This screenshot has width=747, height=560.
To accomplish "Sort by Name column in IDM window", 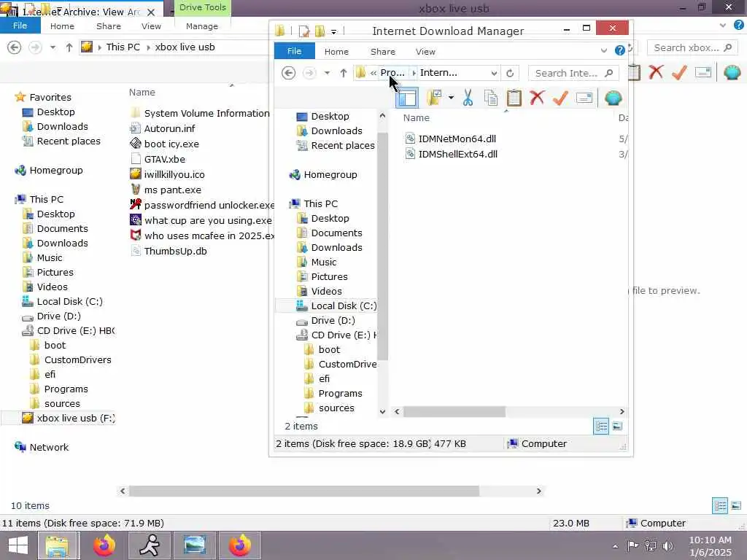I will (x=417, y=117).
